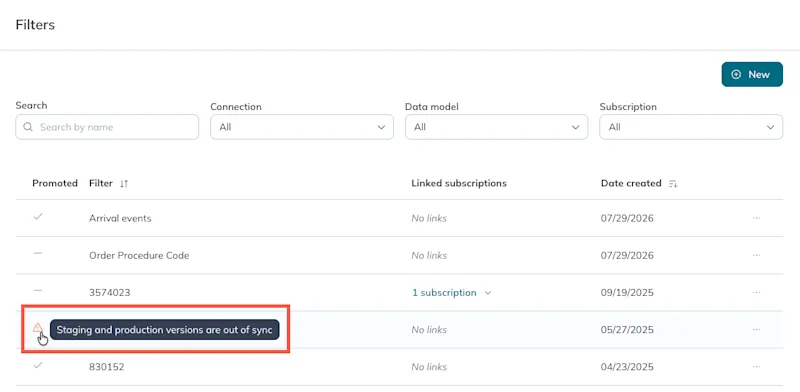Open more options for Arrival events
Viewport: 800px width, 392px height.
[756, 218]
